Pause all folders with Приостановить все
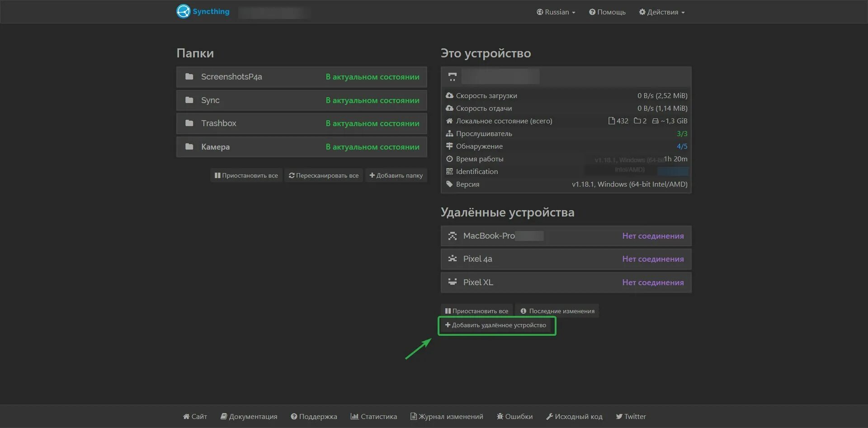868x428 pixels. pyautogui.click(x=246, y=175)
